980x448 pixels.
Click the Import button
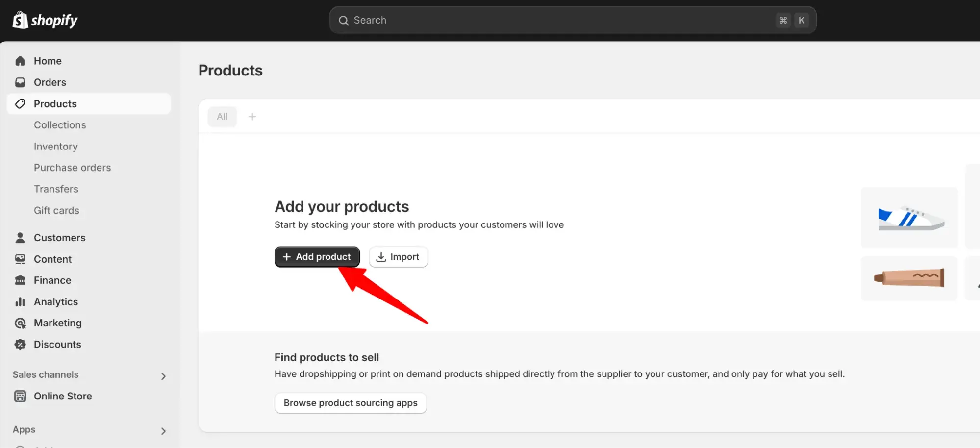pos(398,257)
